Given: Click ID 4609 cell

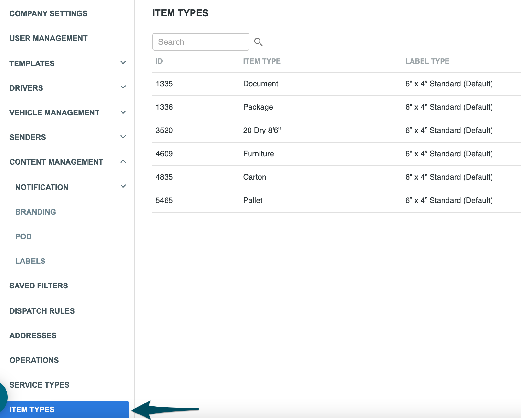Looking at the screenshot, I should pyautogui.click(x=164, y=154).
